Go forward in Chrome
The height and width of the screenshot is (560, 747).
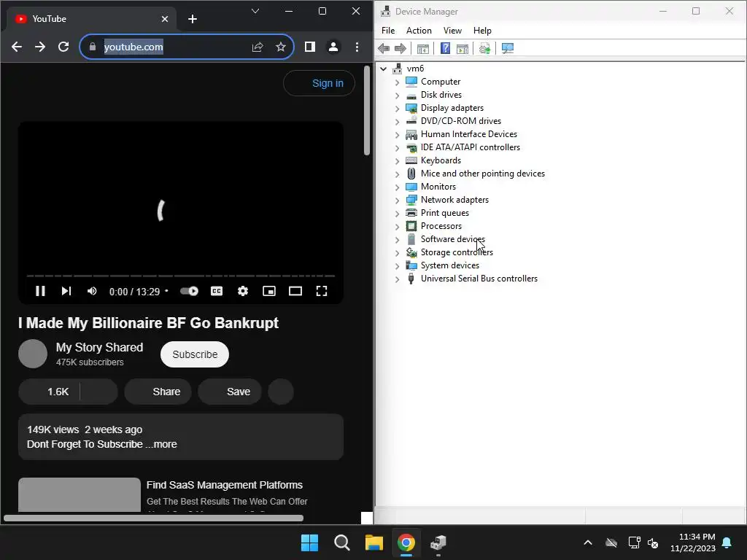pyautogui.click(x=40, y=47)
